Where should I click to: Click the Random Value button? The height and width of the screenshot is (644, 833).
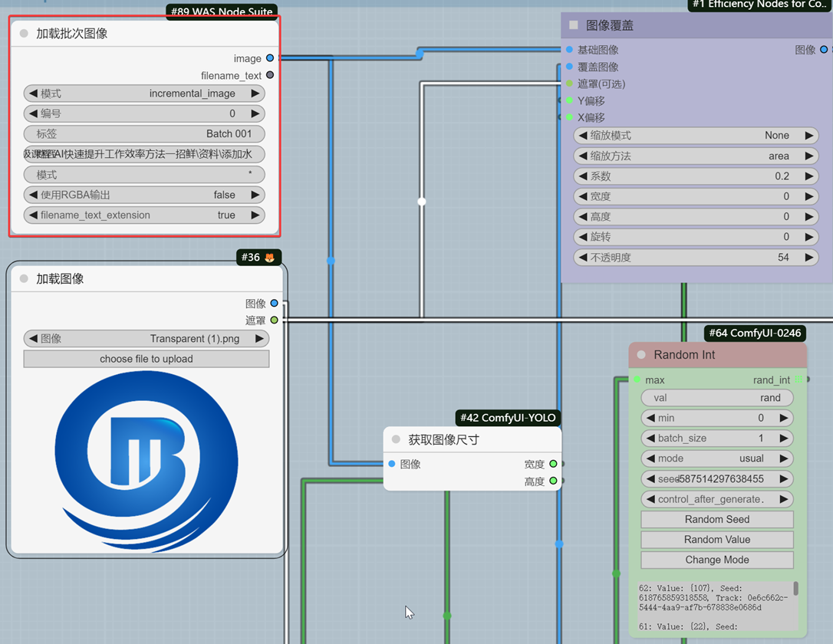point(717,540)
